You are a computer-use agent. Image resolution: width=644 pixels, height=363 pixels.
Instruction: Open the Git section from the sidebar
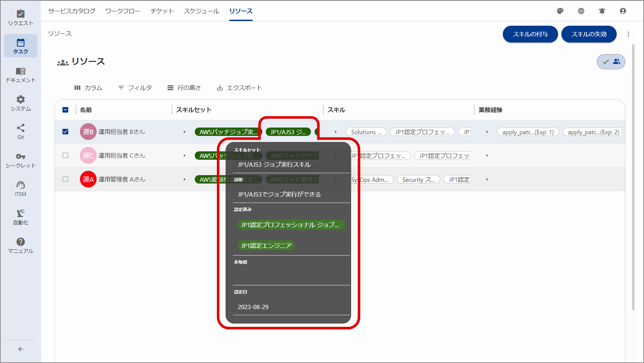pos(20,131)
